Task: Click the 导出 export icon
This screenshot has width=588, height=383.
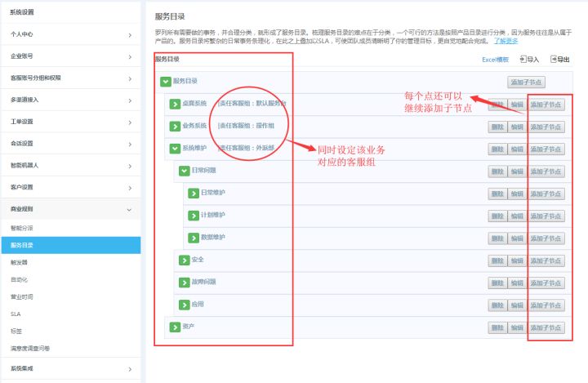Action: 554,60
